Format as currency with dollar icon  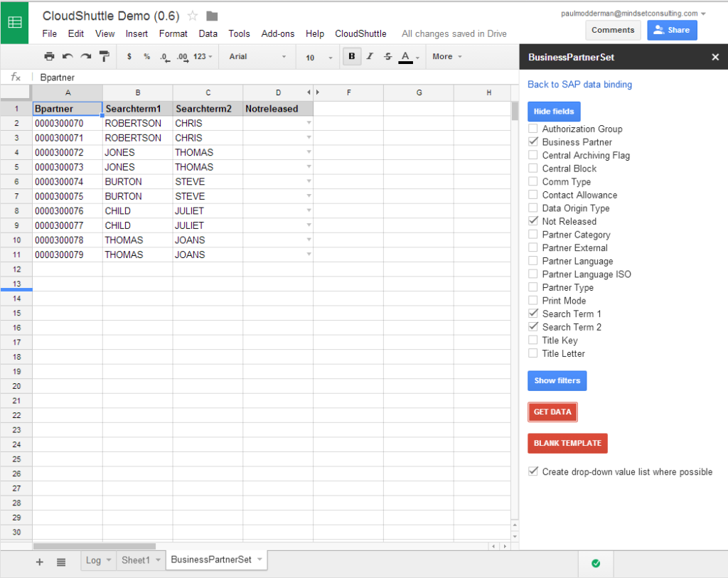[x=129, y=57]
